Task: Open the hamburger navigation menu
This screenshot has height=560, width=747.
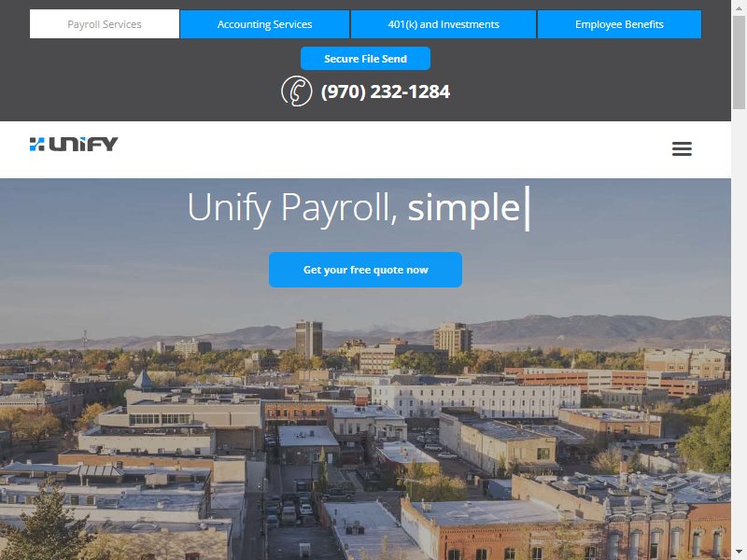Action: point(682,148)
